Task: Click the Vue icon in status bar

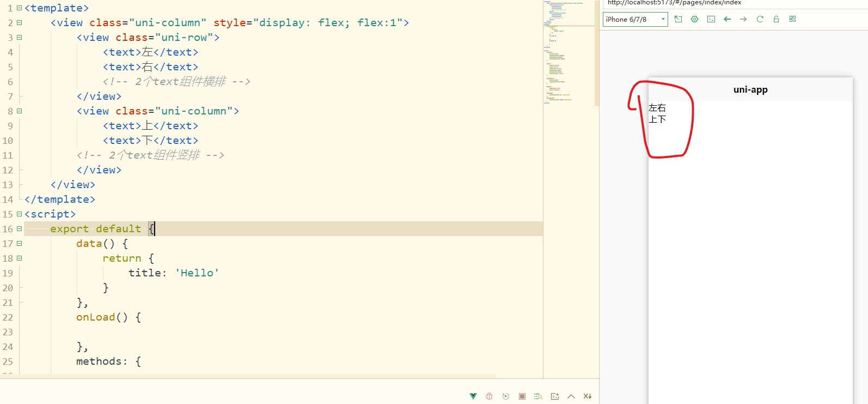Action: tap(473, 396)
